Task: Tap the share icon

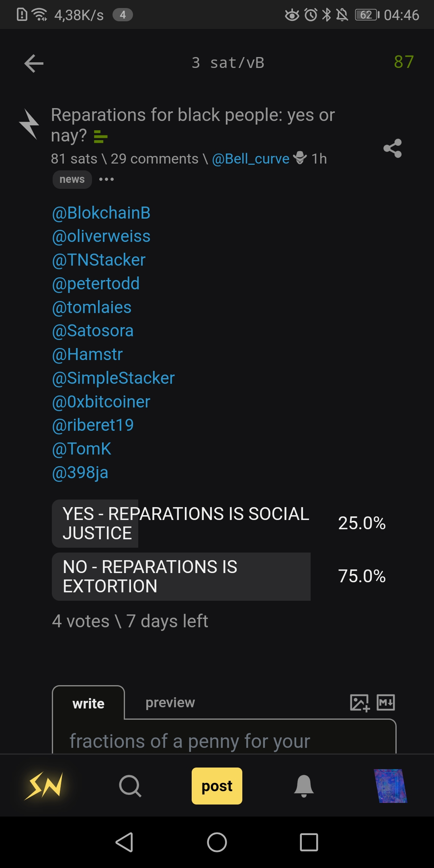Action: pyautogui.click(x=392, y=148)
